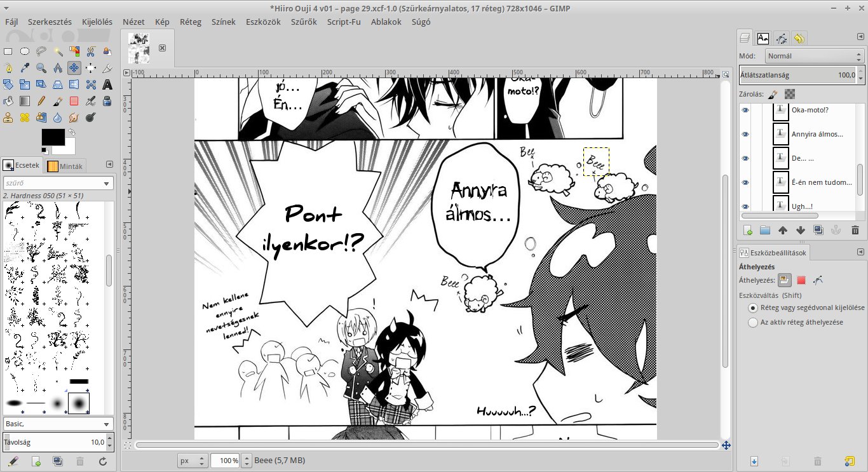The height and width of the screenshot is (472, 868).
Task: Click the swap foreground/background colors arrow
Action: tap(71, 132)
